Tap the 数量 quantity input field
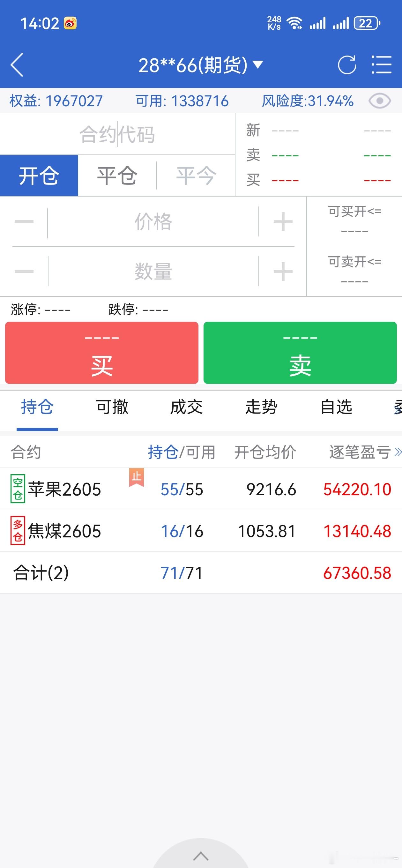Viewport: 402px width, 868px height. click(153, 271)
